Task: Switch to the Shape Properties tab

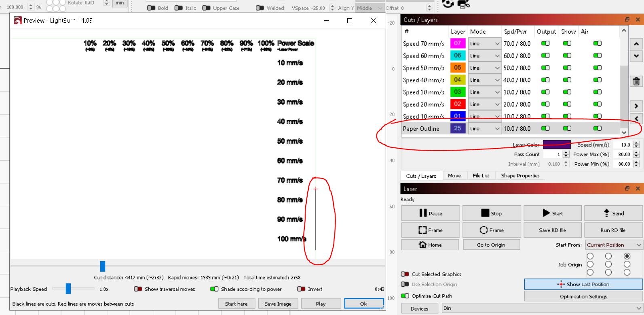Action: (x=520, y=176)
